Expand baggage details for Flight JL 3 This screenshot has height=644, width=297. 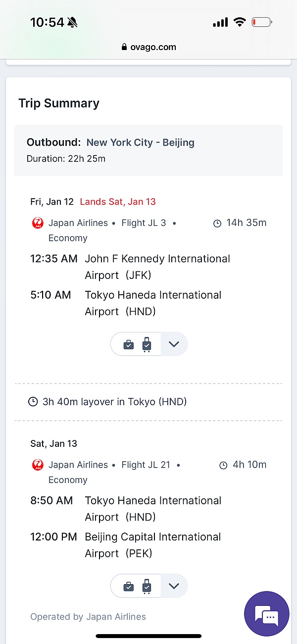[174, 344]
